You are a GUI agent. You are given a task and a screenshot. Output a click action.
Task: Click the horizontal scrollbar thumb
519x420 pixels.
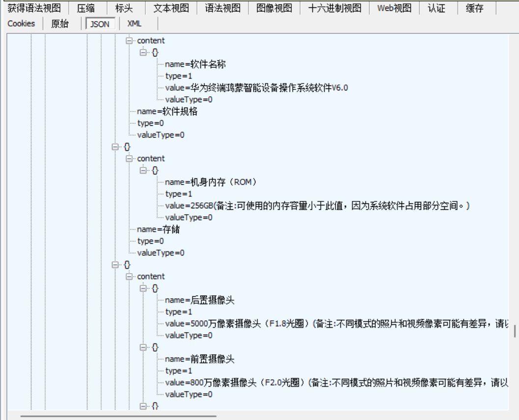(x=118, y=416)
